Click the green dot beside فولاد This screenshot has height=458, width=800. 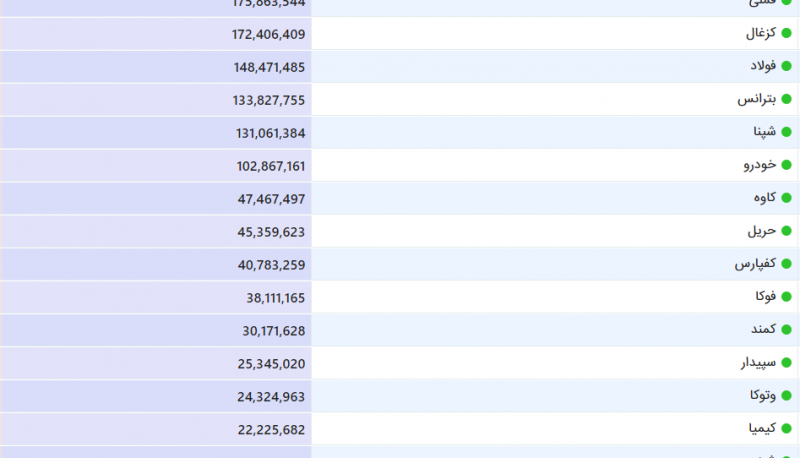786,66
